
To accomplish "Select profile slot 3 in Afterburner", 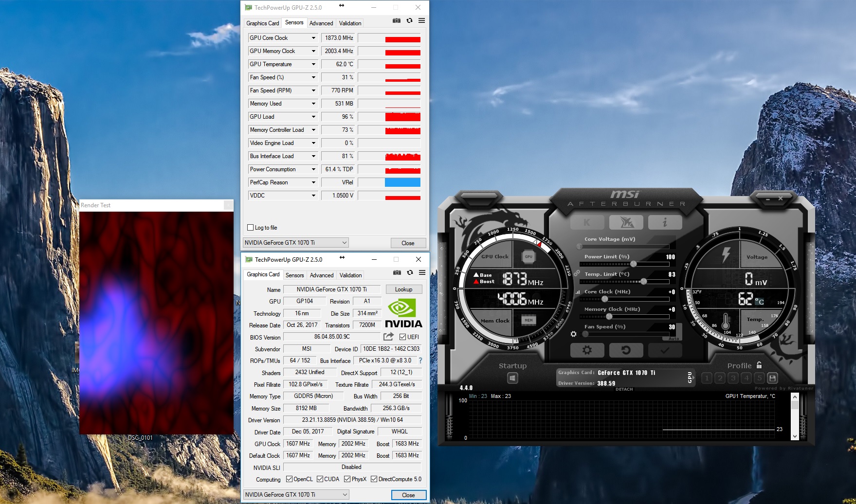I will (x=733, y=378).
